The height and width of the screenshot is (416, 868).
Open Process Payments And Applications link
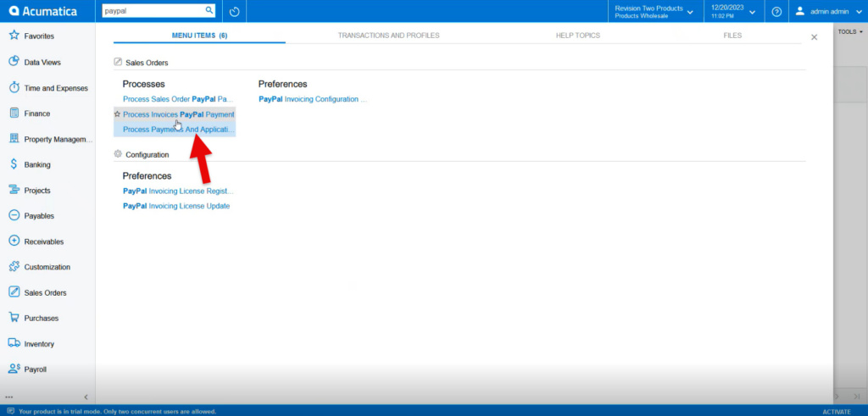click(x=179, y=129)
